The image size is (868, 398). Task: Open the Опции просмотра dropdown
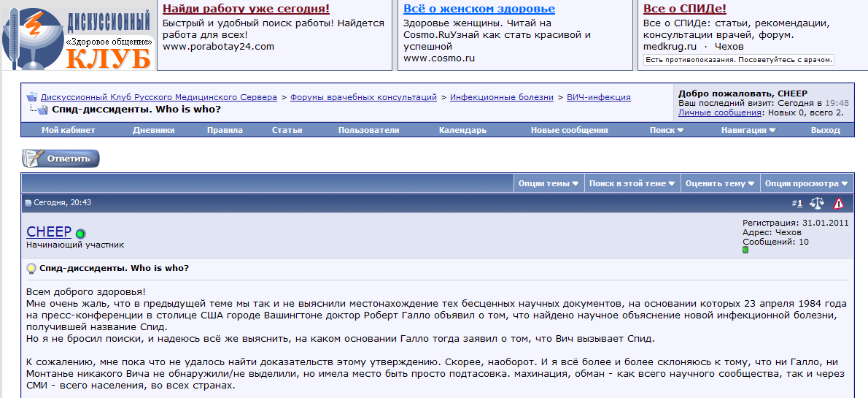[x=806, y=183]
